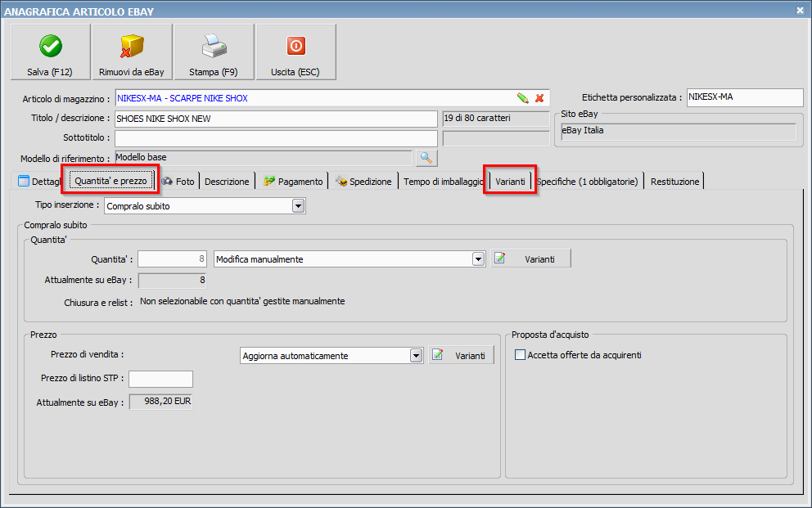Go to the Spedizione tab
812x508 pixels.
(x=363, y=182)
